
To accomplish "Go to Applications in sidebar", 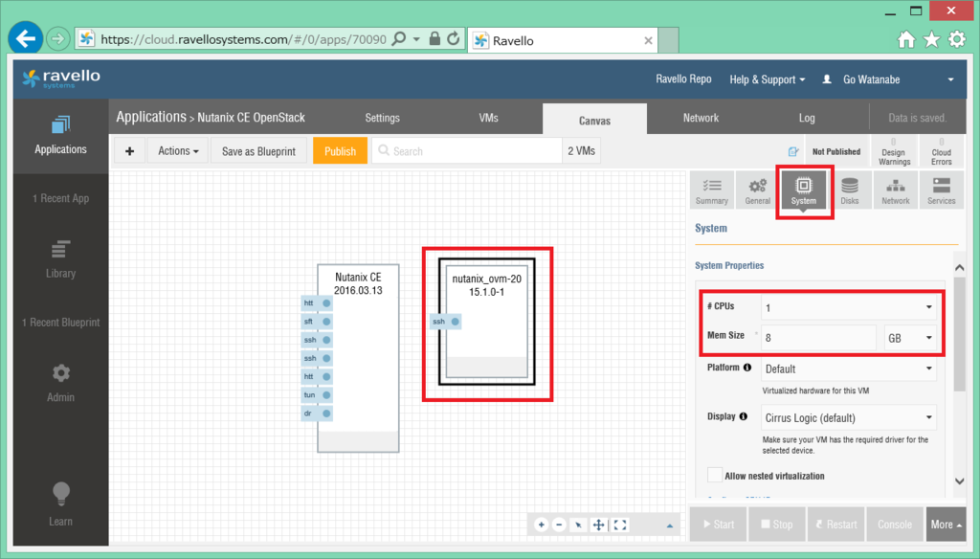I will point(60,136).
